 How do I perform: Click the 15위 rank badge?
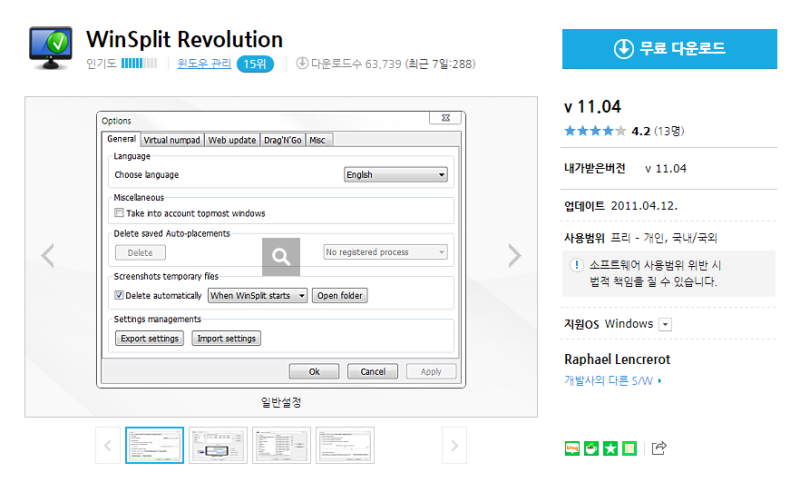point(255,64)
